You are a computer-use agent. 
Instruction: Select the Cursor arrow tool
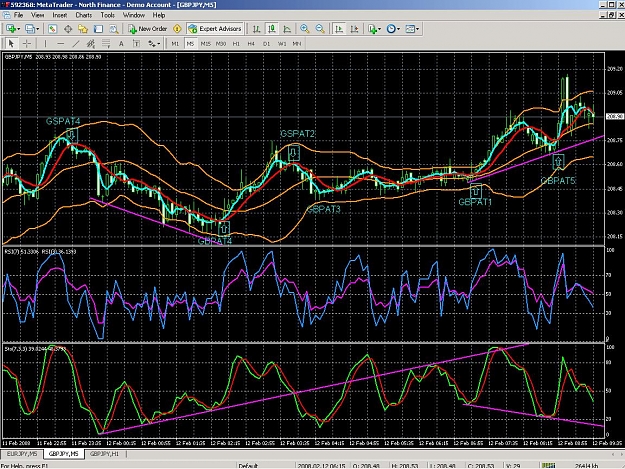[11, 43]
